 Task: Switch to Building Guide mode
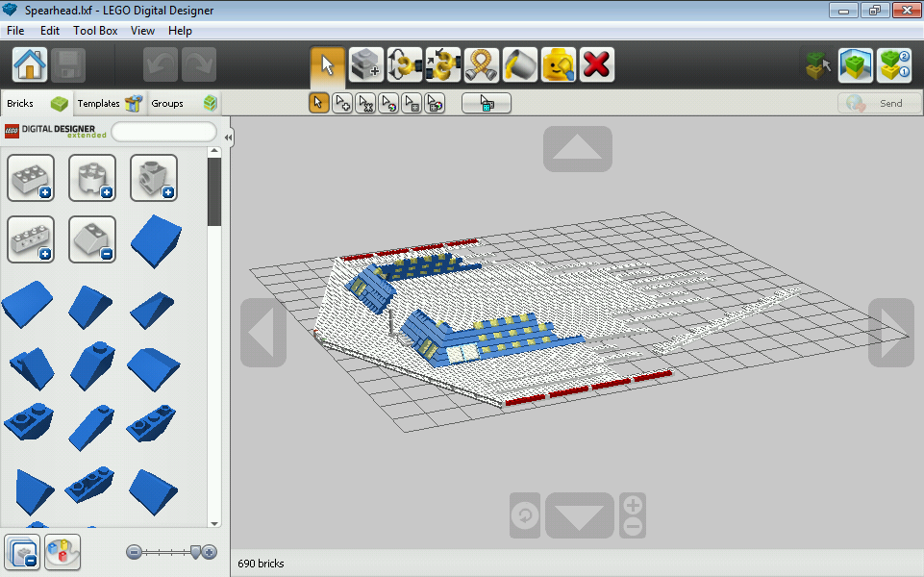click(894, 64)
